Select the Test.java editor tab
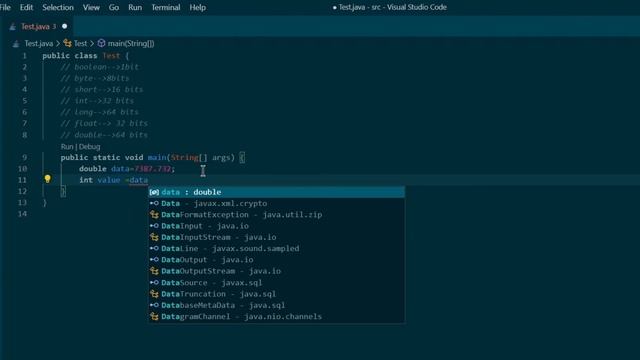Image resolution: width=640 pixels, height=360 pixels. point(38,27)
